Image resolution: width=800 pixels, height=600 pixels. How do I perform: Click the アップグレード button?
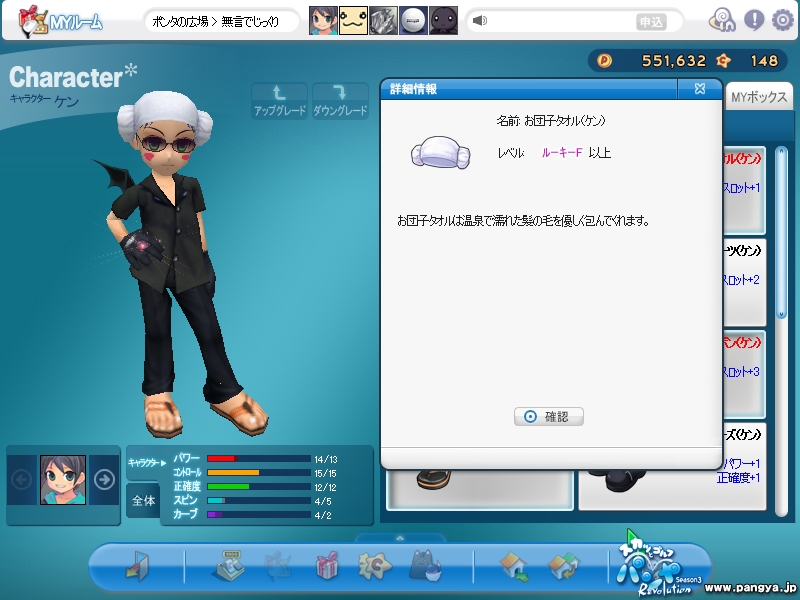280,101
